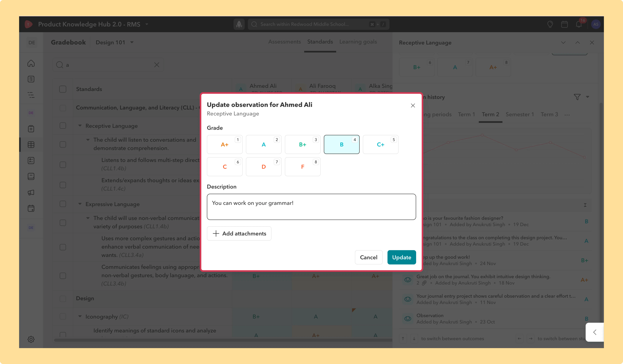Edit the Description text box
This screenshot has height=364, width=623.
(x=311, y=207)
